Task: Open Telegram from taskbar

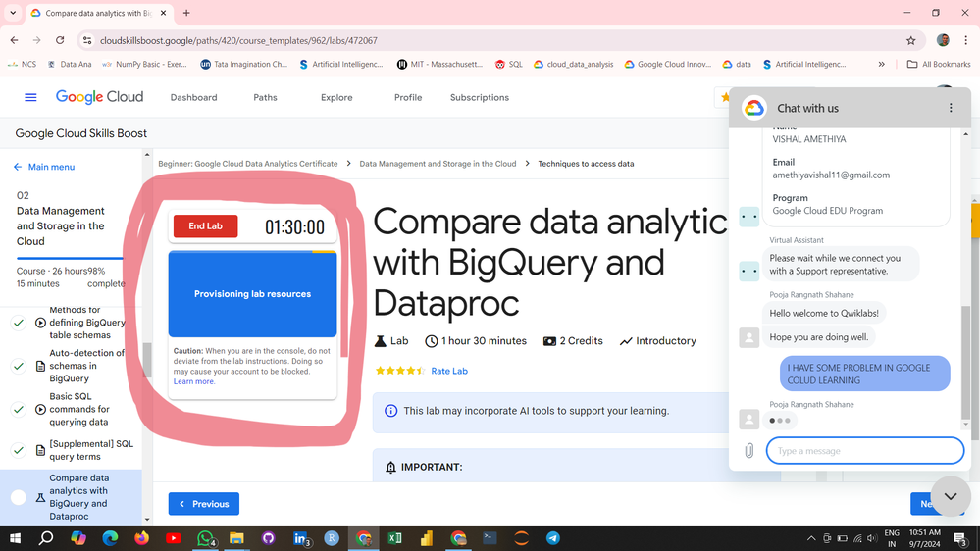Action: coord(552,538)
